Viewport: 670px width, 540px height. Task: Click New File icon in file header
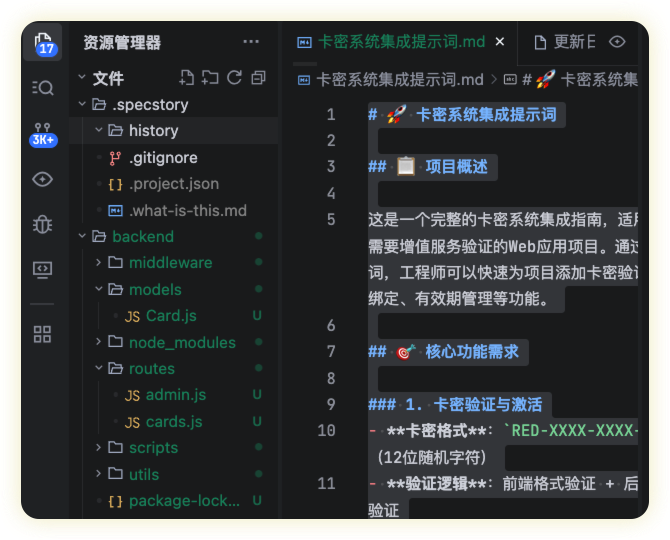coord(186,78)
